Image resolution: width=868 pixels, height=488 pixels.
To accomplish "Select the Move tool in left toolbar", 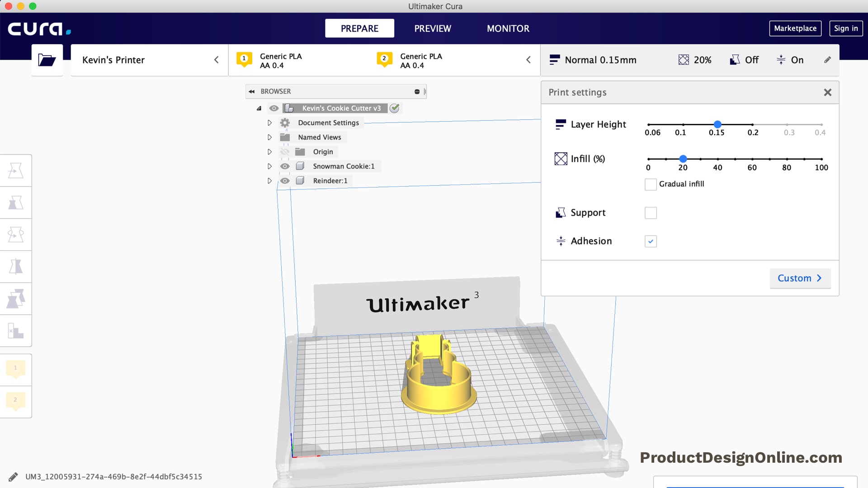I will tap(16, 170).
